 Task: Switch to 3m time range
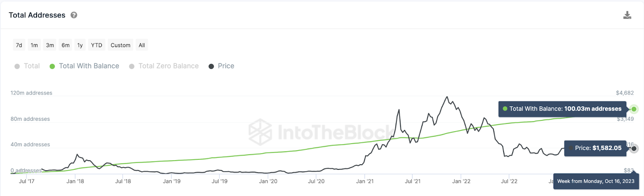click(50, 45)
